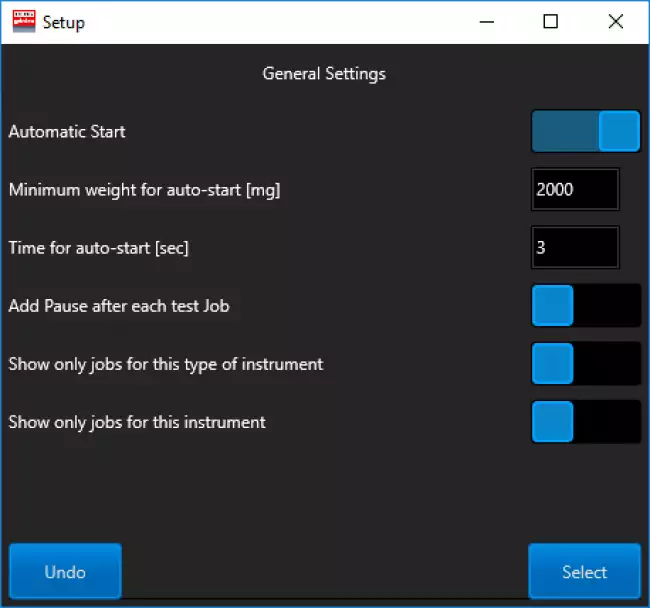
Task: Close the Setup dialog
Action: click(616, 21)
